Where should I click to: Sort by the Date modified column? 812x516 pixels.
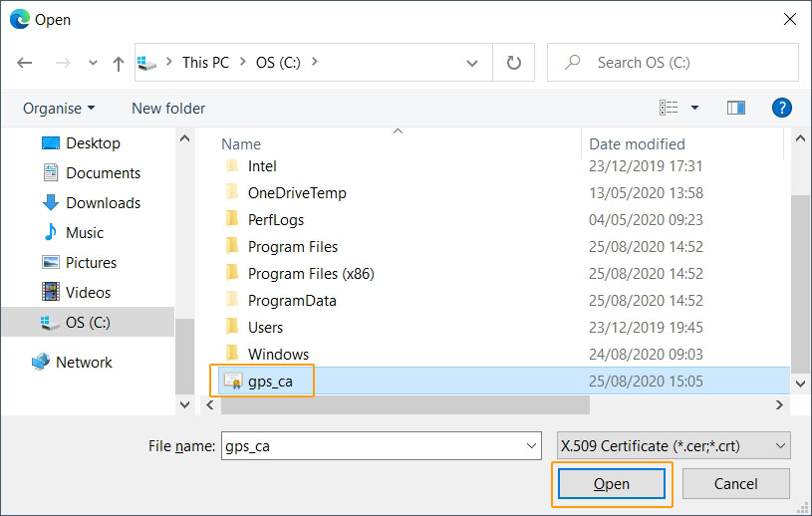pyautogui.click(x=637, y=143)
